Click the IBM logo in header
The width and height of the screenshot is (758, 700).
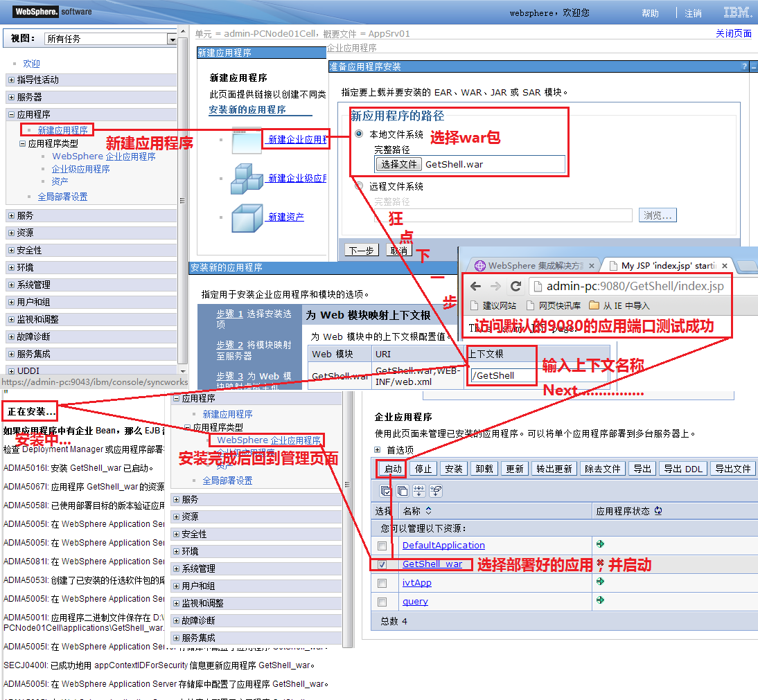click(738, 12)
